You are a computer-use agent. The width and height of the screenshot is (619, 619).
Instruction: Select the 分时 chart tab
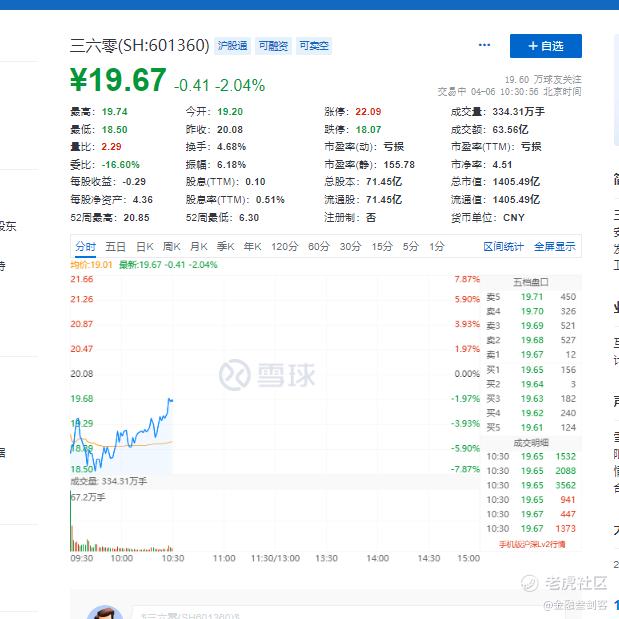click(86, 247)
